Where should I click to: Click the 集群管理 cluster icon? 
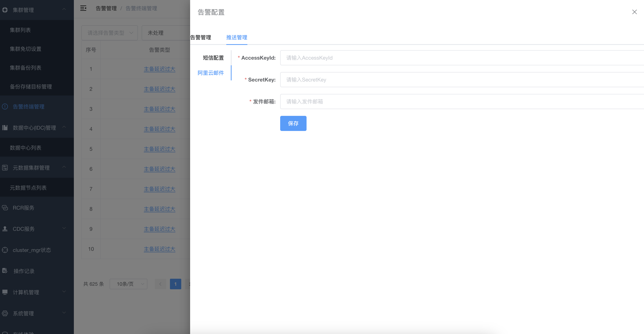pos(5,10)
